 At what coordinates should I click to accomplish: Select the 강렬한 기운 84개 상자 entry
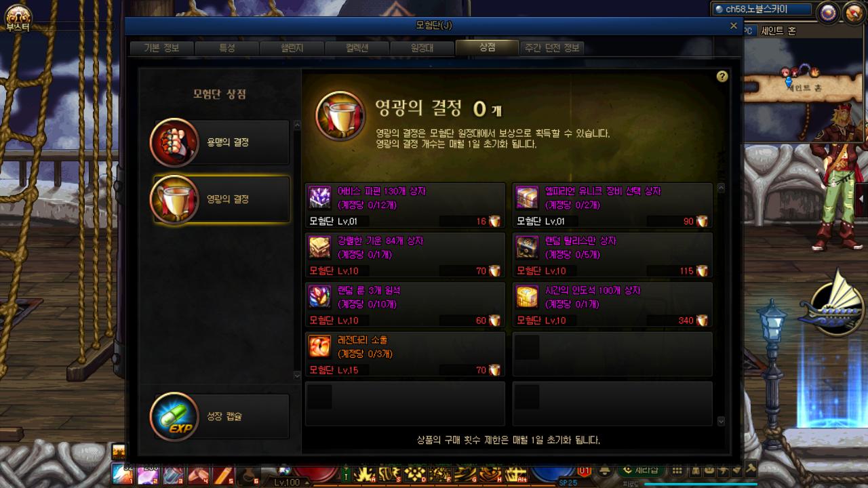tap(406, 255)
